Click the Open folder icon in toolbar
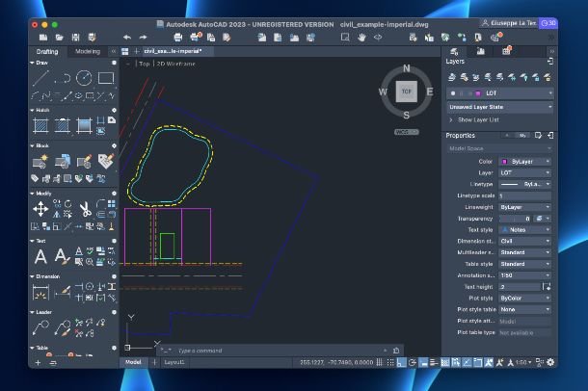Screen dimensions: 588x391 (x=59, y=37)
